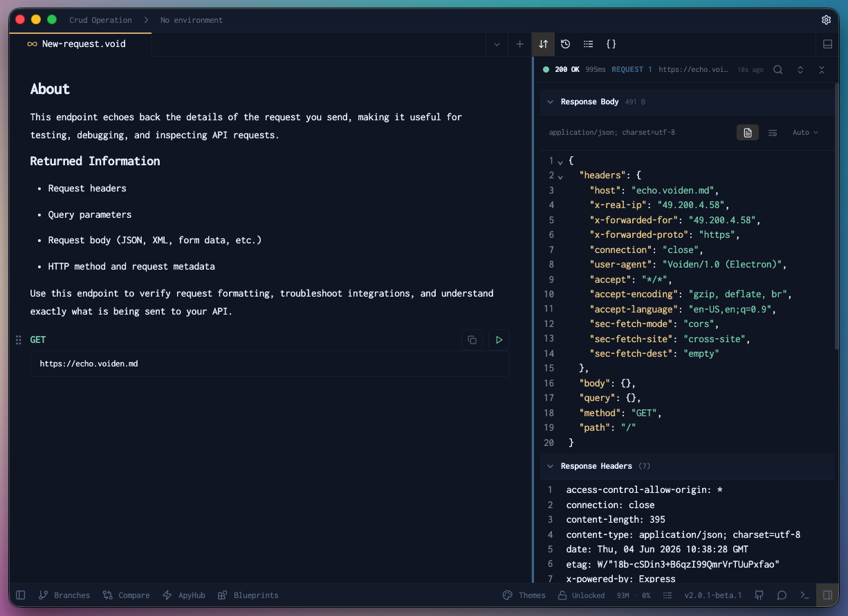Click the x-real-ip JSON line
Screen dimensions: 848x616
659,205
